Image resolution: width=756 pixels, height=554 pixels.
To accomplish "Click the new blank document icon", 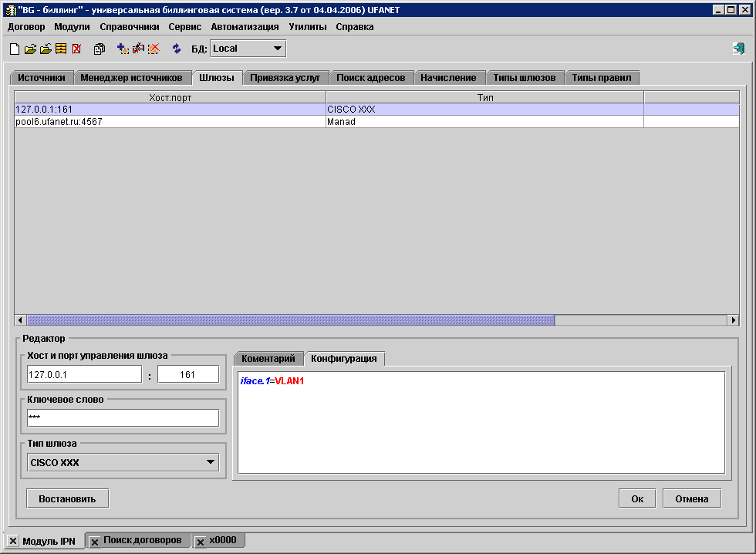I will tap(14, 49).
